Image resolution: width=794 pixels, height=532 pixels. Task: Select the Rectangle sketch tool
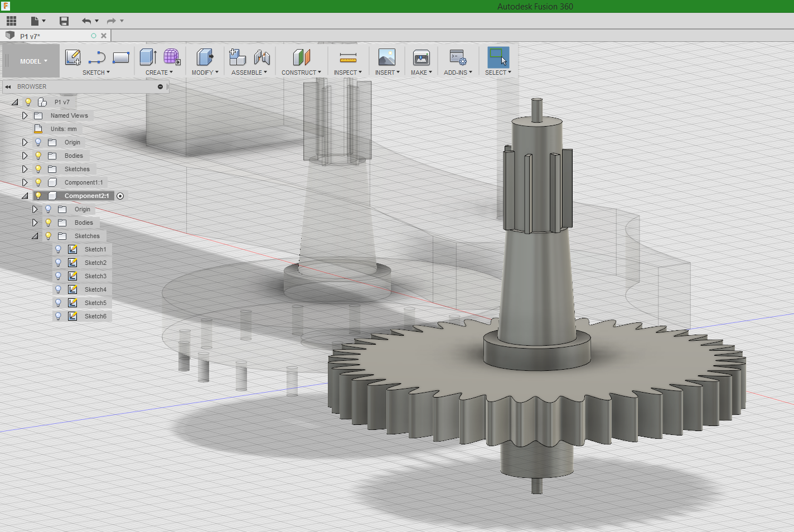(x=121, y=57)
